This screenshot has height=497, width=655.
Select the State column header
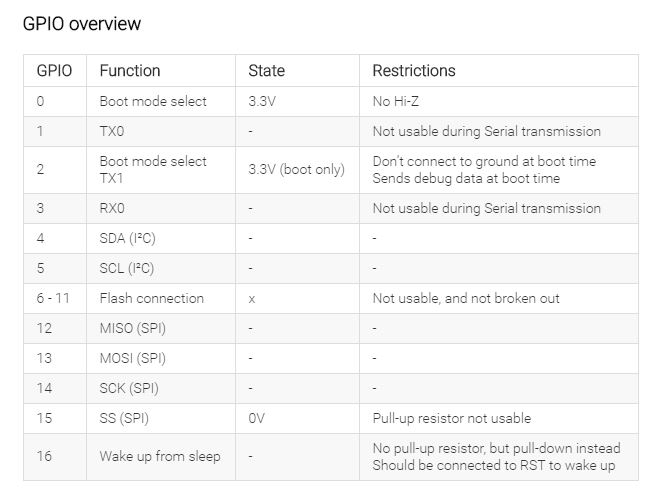pyautogui.click(x=267, y=71)
